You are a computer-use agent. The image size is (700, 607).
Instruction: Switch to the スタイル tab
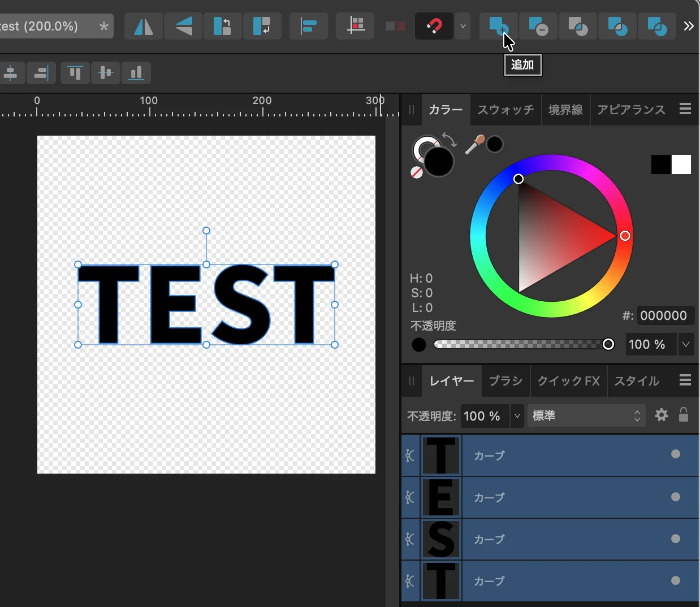(x=637, y=381)
